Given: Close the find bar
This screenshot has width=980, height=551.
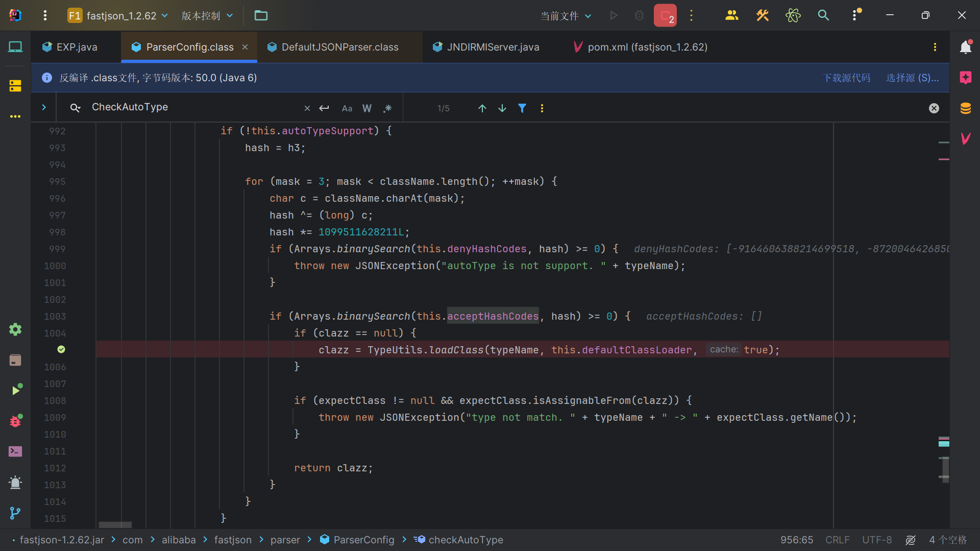Looking at the screenshot, I should coord(934,108).
